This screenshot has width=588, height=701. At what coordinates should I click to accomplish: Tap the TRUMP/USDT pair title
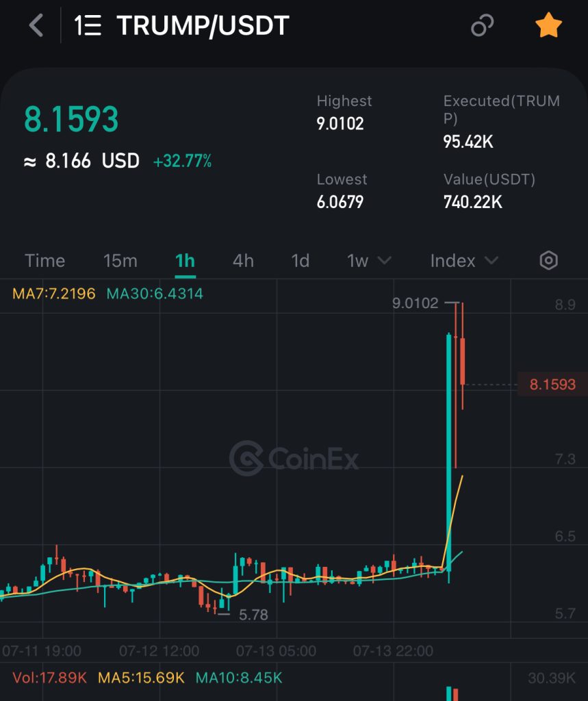tap(203, 25)
